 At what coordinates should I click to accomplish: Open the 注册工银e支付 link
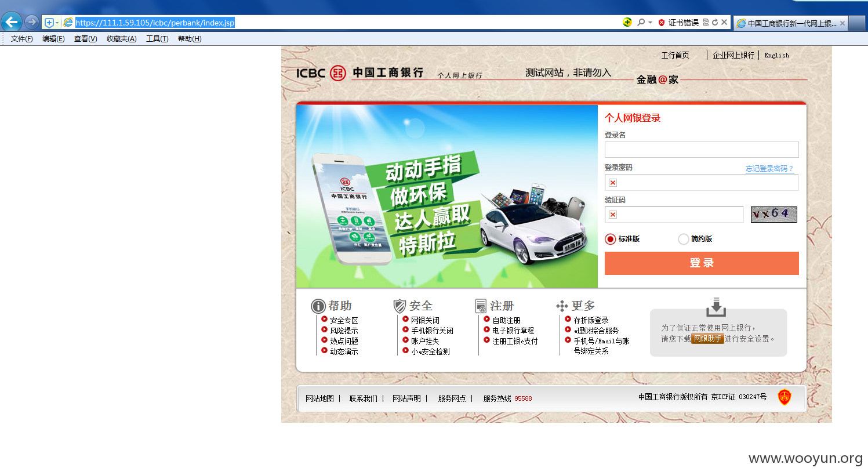[515, 341]
